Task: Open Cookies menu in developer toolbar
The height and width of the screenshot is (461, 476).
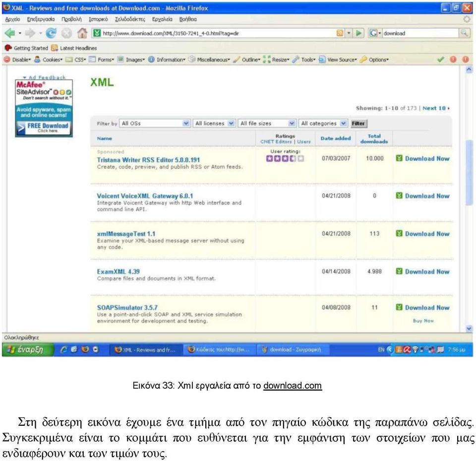Action: tap(49, 60)
